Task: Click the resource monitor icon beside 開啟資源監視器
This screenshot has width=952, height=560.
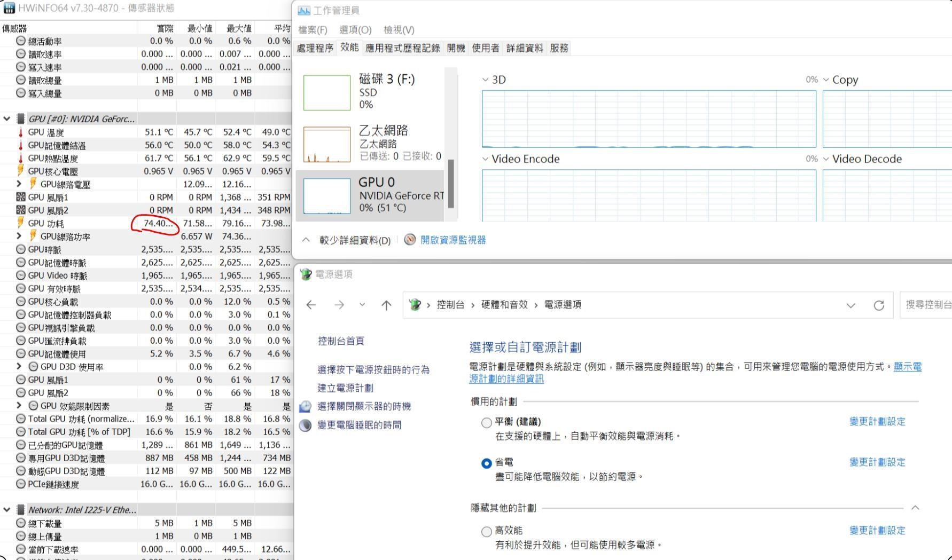Action: (x=410, y=240)
